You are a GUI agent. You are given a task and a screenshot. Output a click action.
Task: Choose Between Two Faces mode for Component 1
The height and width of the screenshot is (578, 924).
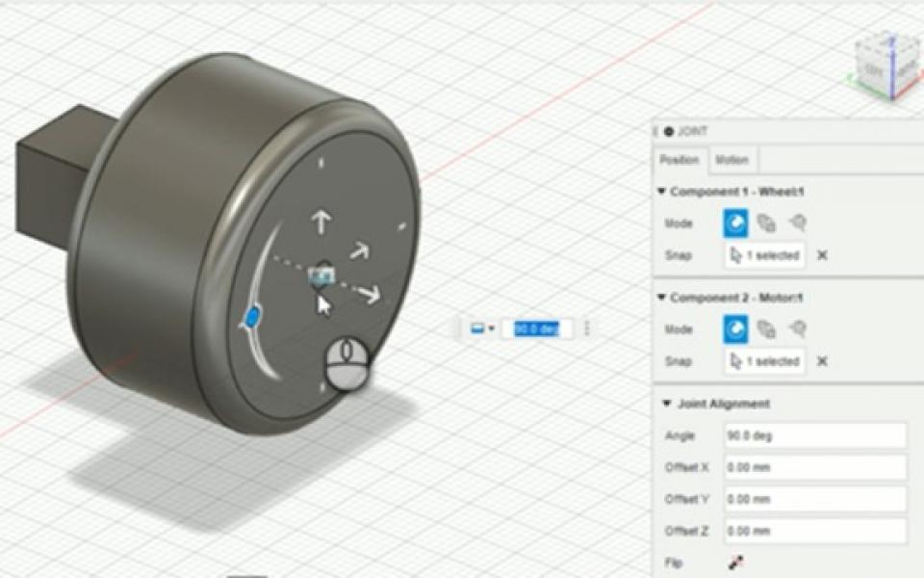(x=766, y=223)
